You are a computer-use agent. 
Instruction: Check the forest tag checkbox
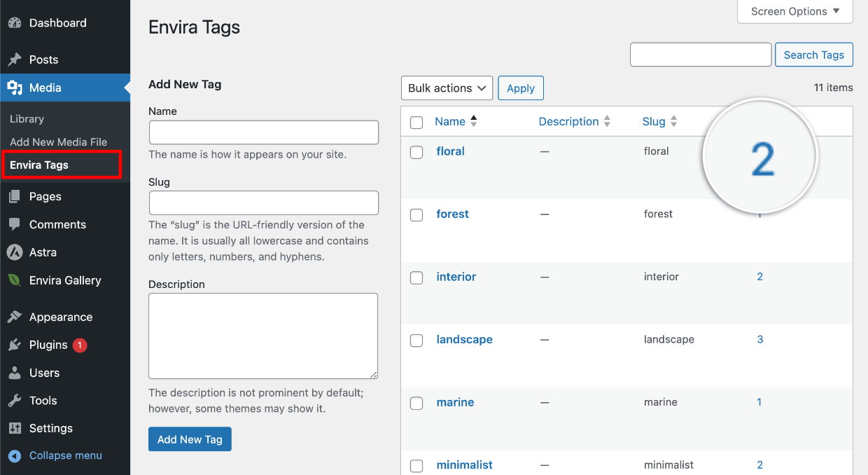416,215
